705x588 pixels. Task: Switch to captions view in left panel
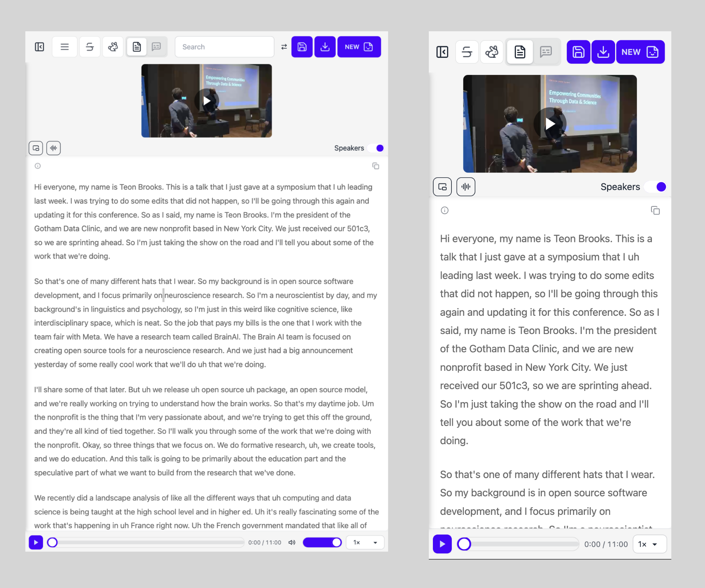(156, 47)
